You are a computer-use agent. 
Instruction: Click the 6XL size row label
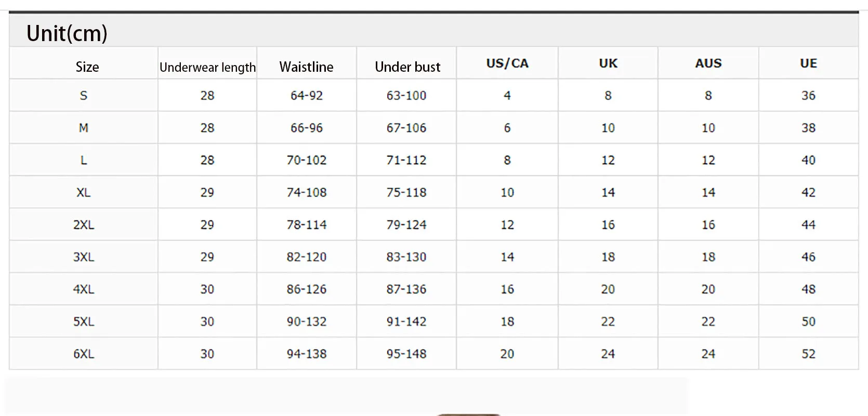pos(84,354)
